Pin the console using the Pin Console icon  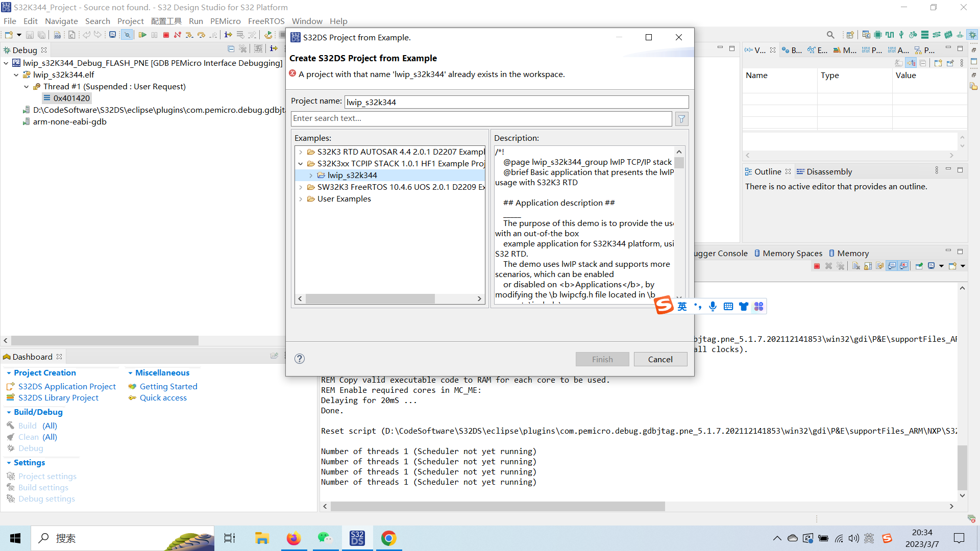[919, 266]
